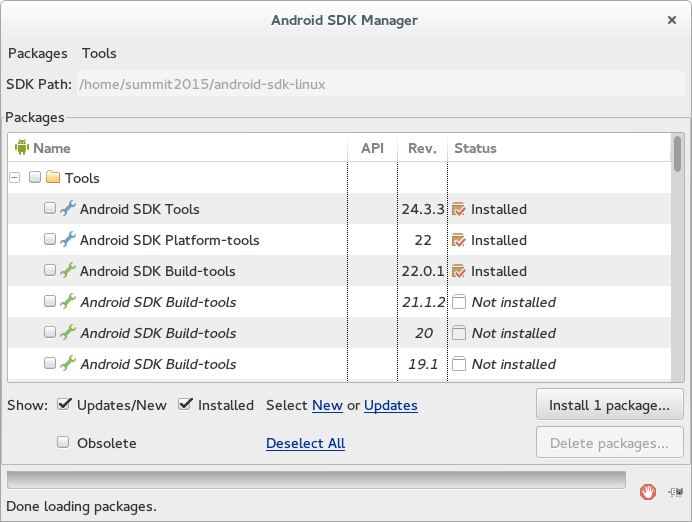Click the Deselect All link
The width and height of the screenshot is (692, 522).
click(x=305, y=443)
